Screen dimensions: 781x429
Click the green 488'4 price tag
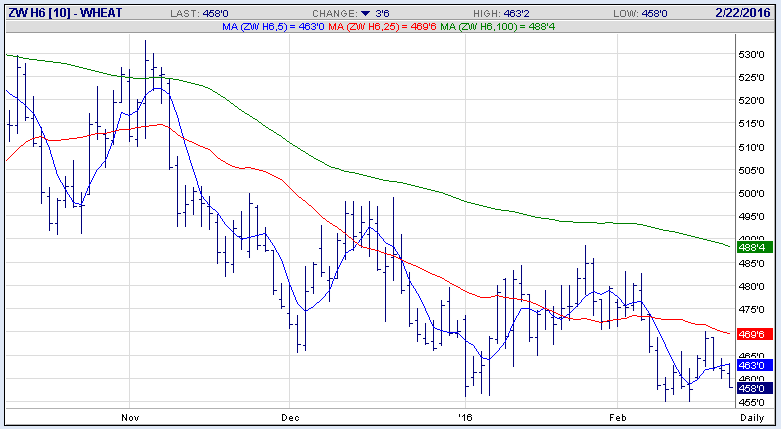[751, 247]
